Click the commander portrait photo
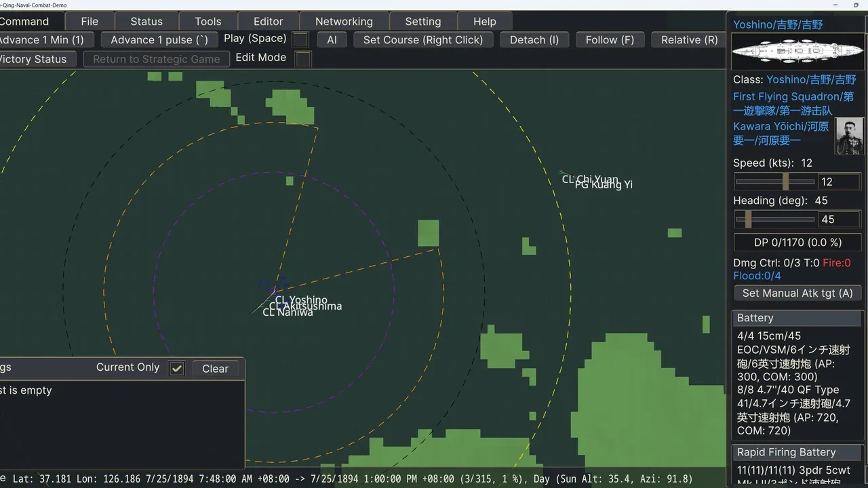This screenshot has width=868, height=488. [849, 136]
